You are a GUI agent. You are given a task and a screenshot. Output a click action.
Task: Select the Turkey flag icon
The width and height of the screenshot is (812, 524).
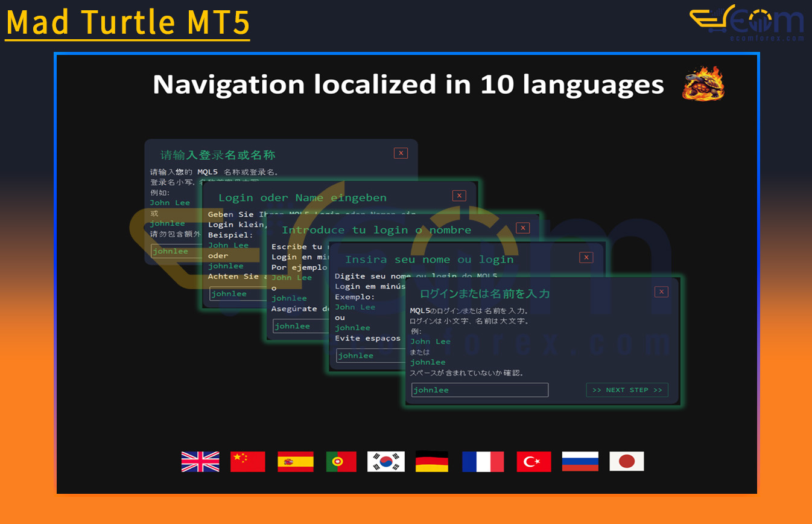click(534, 462)
